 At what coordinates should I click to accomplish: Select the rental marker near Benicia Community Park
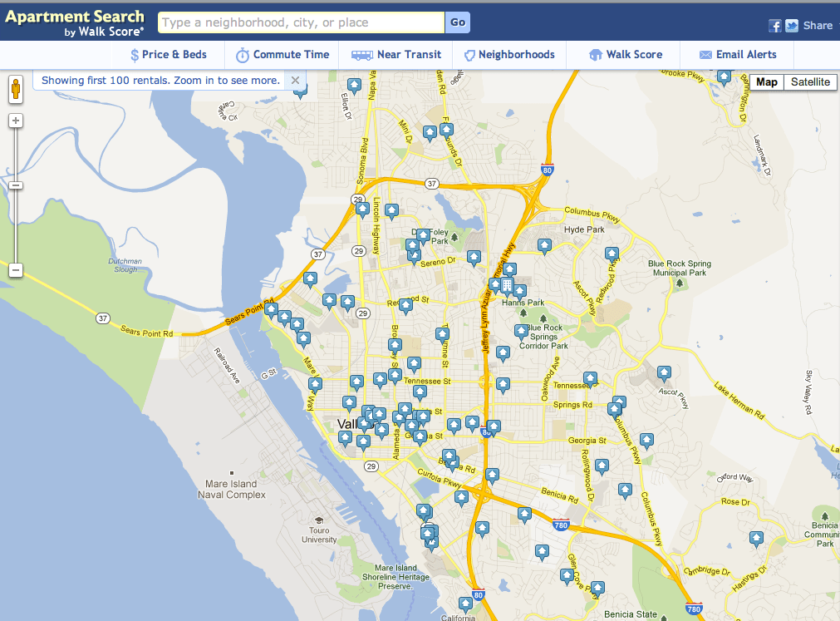click(x=756, y=539)
